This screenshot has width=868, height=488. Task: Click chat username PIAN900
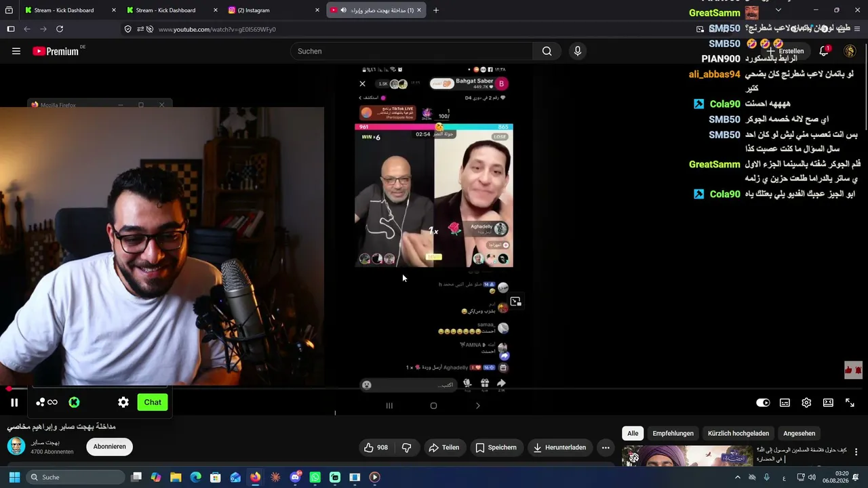[721, 59]
